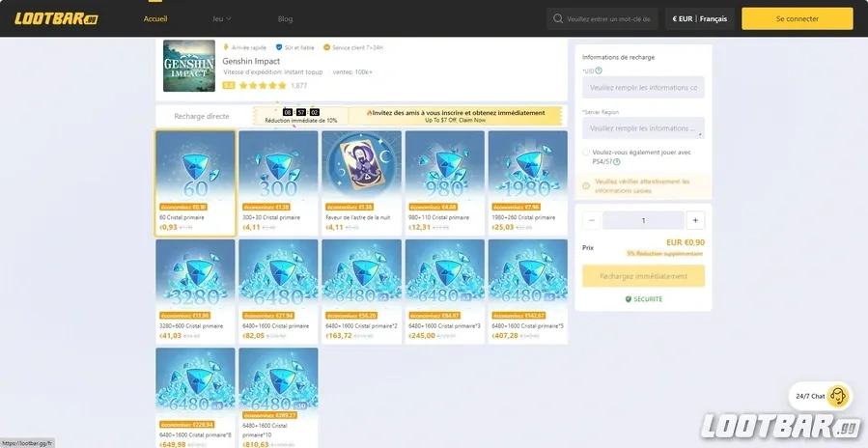Click the Genshin Impact game cover image
The image size is (868, 448).
tap(189, 66)
